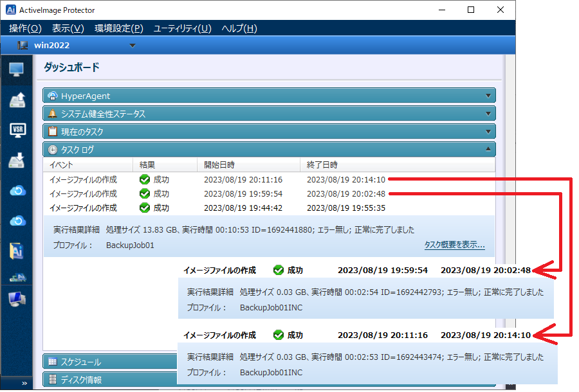This screenshot has height=392, width=579.
Task: Sort by the 終了日時 column header
Action: [x=398, y=165]
